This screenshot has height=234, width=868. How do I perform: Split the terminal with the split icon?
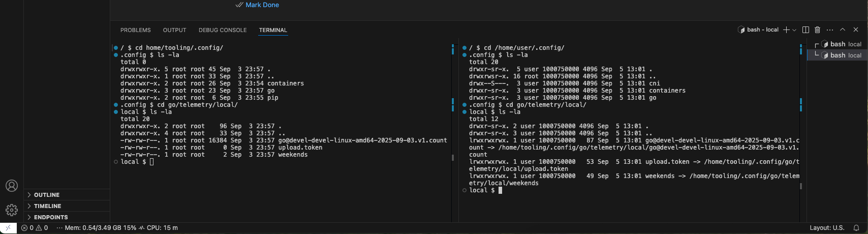click(x=805, y=30)
